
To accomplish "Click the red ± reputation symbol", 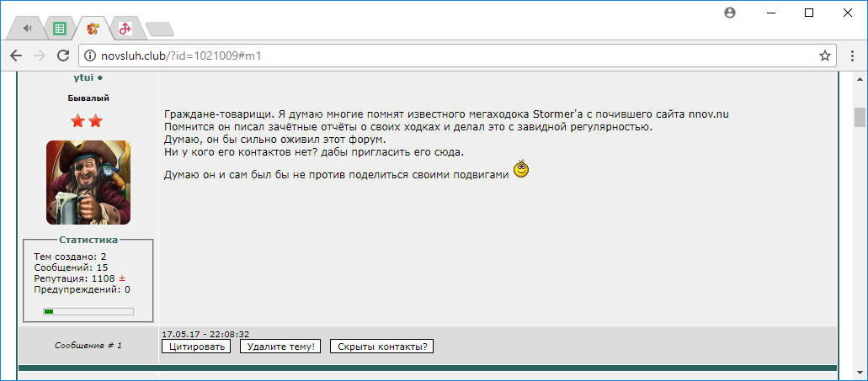I will 121,278.
